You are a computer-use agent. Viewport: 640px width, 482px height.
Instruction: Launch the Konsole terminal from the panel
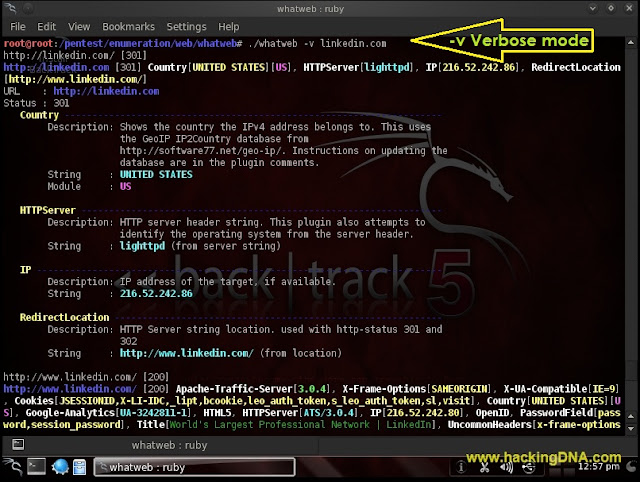36,467
